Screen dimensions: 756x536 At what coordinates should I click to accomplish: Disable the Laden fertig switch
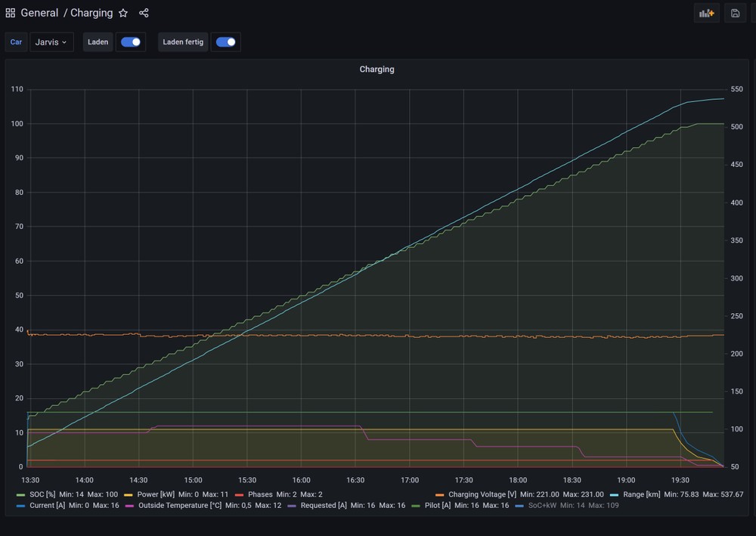coord(225,42)
